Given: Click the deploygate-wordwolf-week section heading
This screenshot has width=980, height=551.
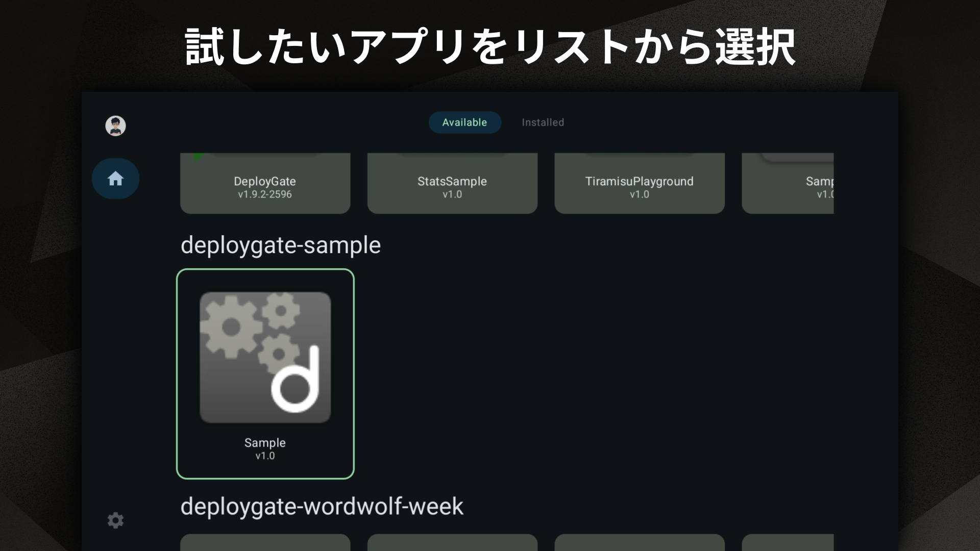Looking at the screenshot, I should coord(322,507).
